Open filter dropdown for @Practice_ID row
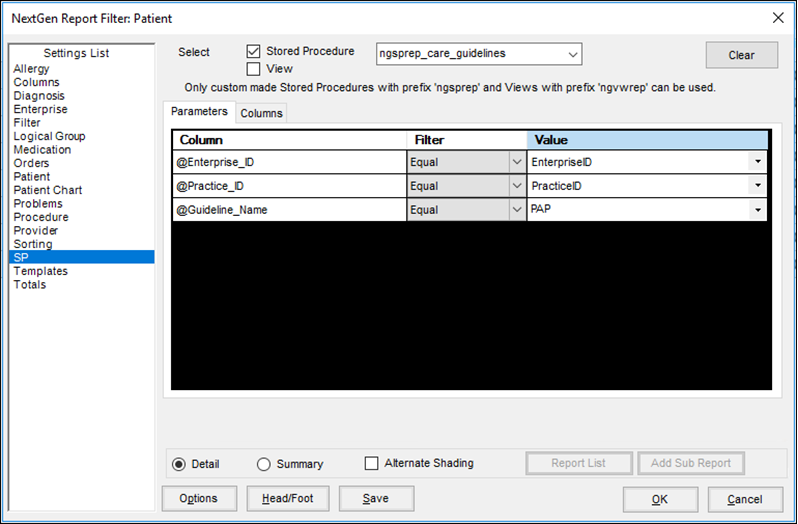The image size is (798, 524). (517, 186)
